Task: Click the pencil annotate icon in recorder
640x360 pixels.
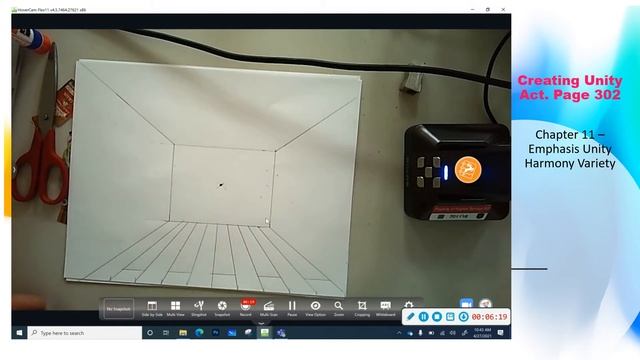Action: click(411, 317)
